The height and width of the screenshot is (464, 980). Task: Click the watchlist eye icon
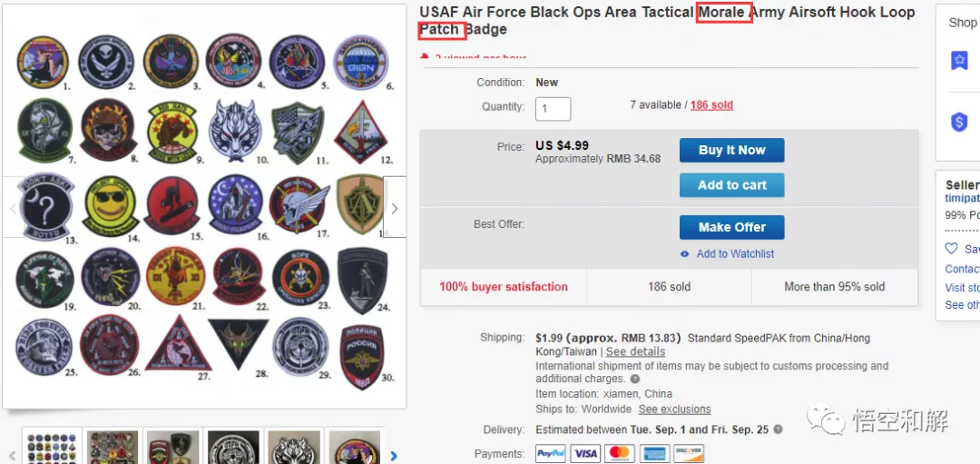(x=685, y=254)
